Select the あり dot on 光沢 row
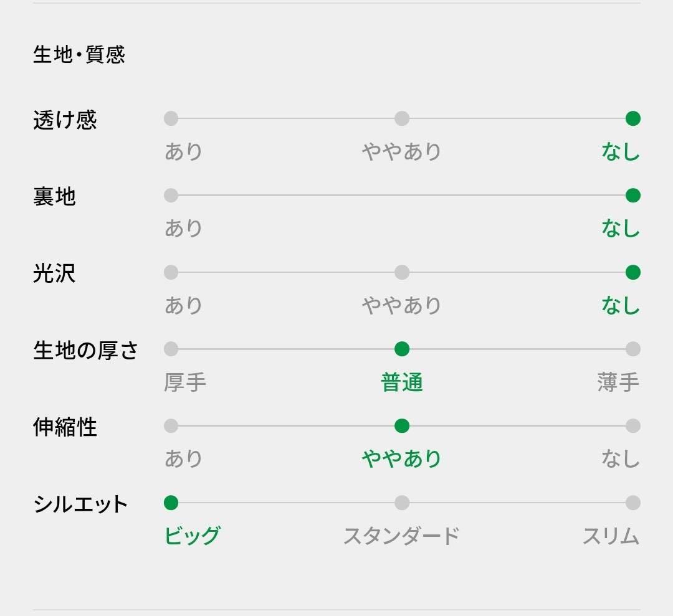Screen dimensions: 673x616 pyautogui.click(x=171, y=272)
